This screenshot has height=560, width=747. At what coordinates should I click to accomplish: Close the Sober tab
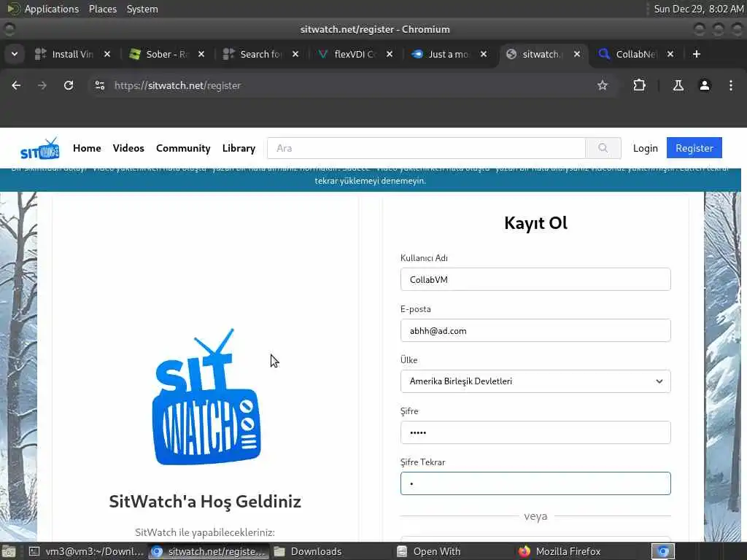201,54
